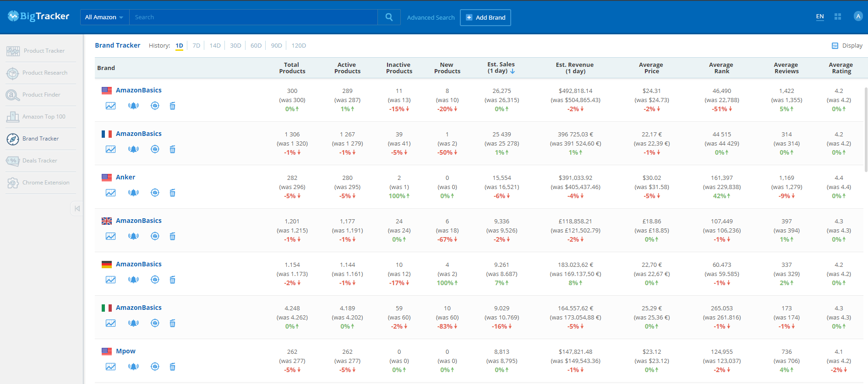Click target icon in Mpow row
Viewport: 868px width, 384px height.
click(x=155, y=367)
